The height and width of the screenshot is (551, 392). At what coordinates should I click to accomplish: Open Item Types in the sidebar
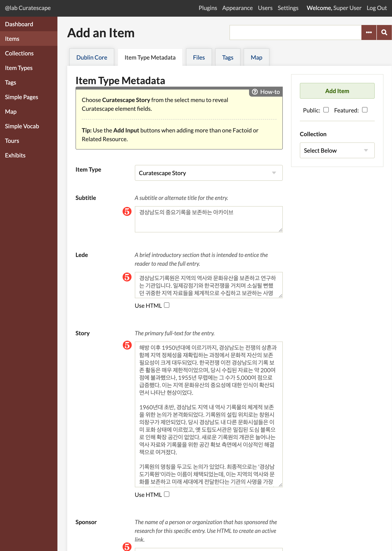click(29, 68)
